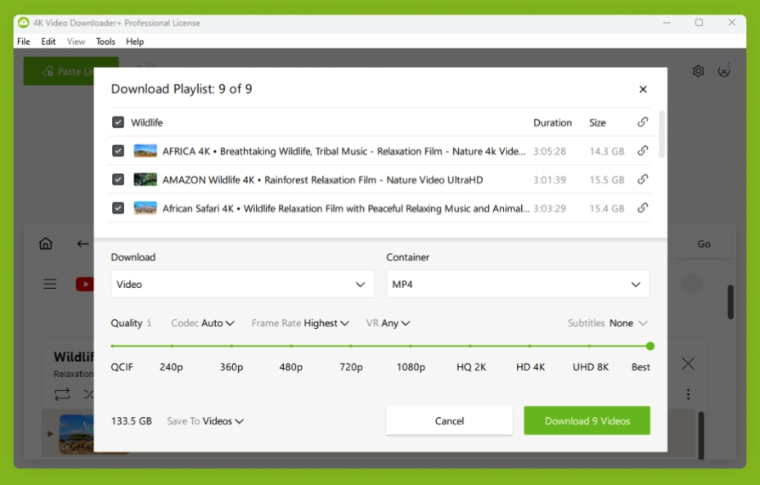760x485 pixels.
Task: Deselect the AMAZON Wildlife video checkbox
Action: point(118,180)
